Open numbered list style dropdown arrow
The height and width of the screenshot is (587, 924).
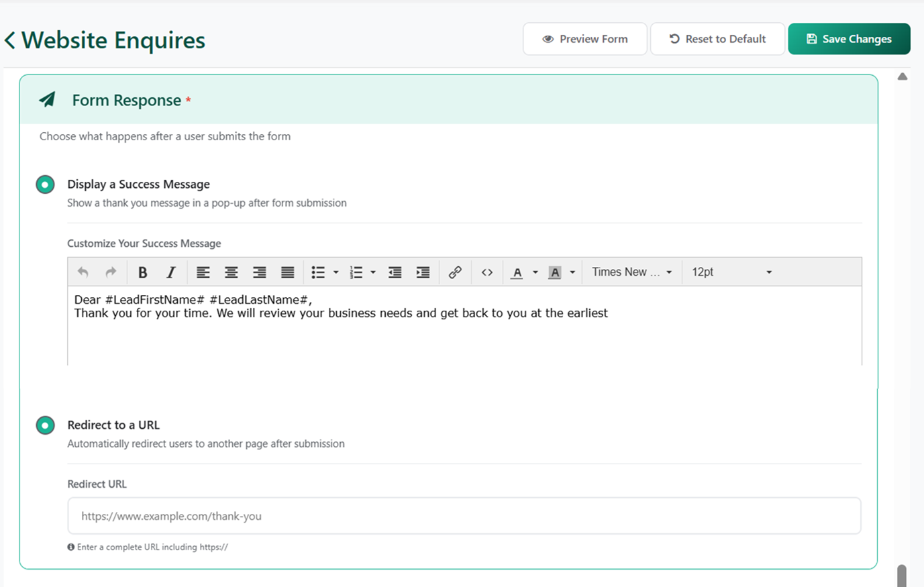click(373, 272)
